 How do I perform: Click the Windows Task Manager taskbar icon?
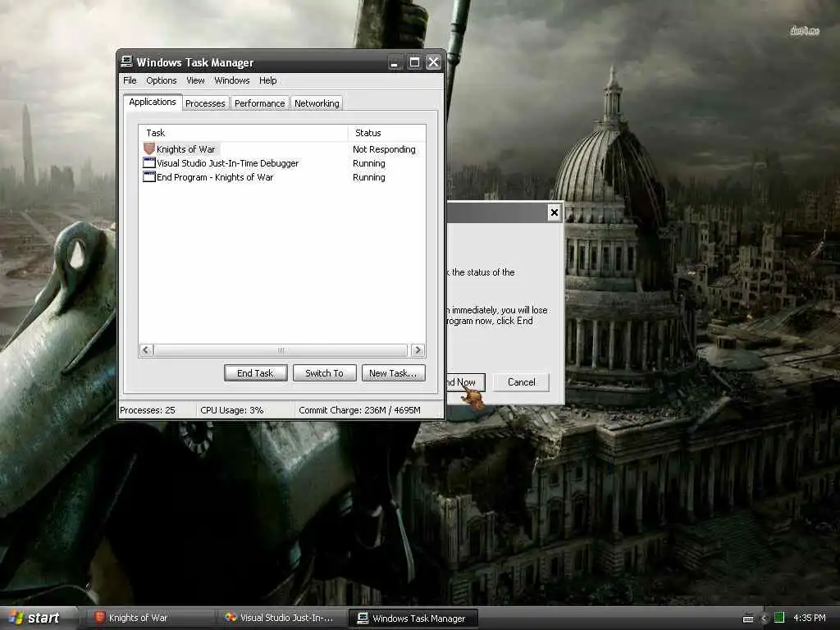point(363,619)
